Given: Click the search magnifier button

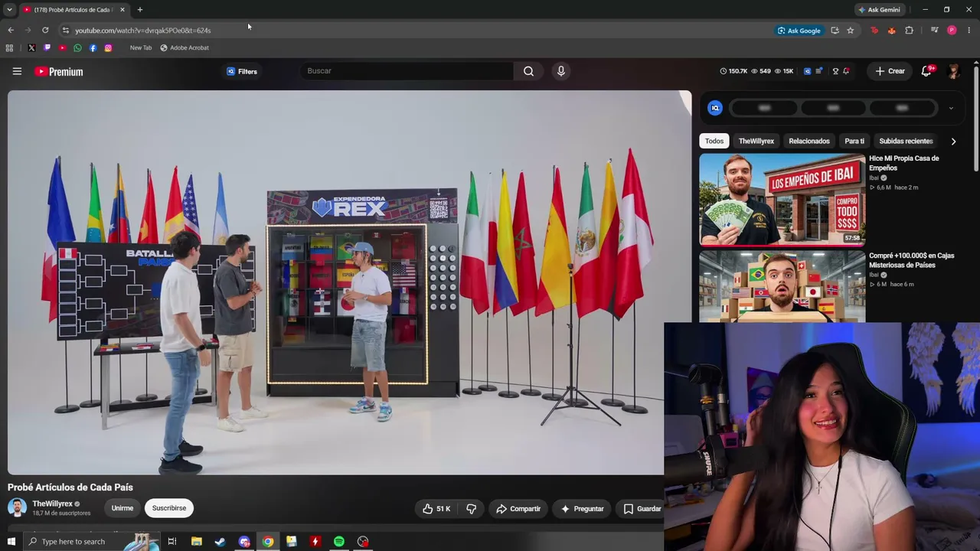Looking at the screenshot, I should (528, 71).
